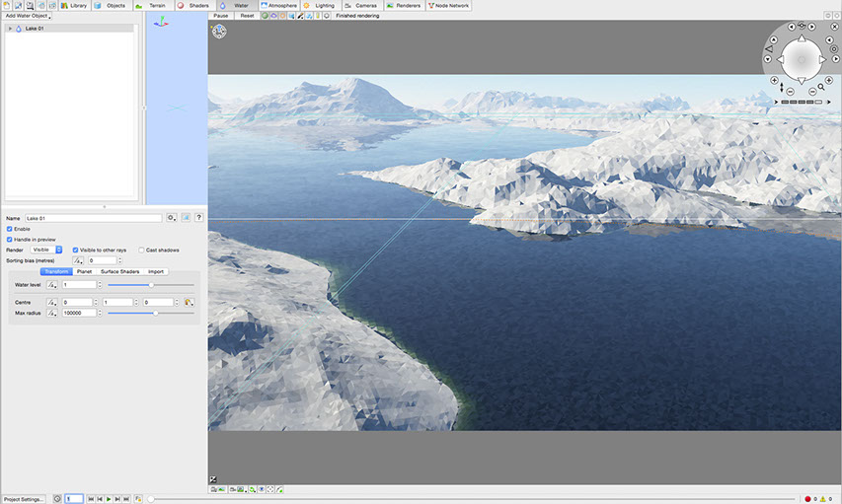The height and width of the screenshot is (504, 842).
Task: Open the Renderers layout
Action: [x=405, y=6]
